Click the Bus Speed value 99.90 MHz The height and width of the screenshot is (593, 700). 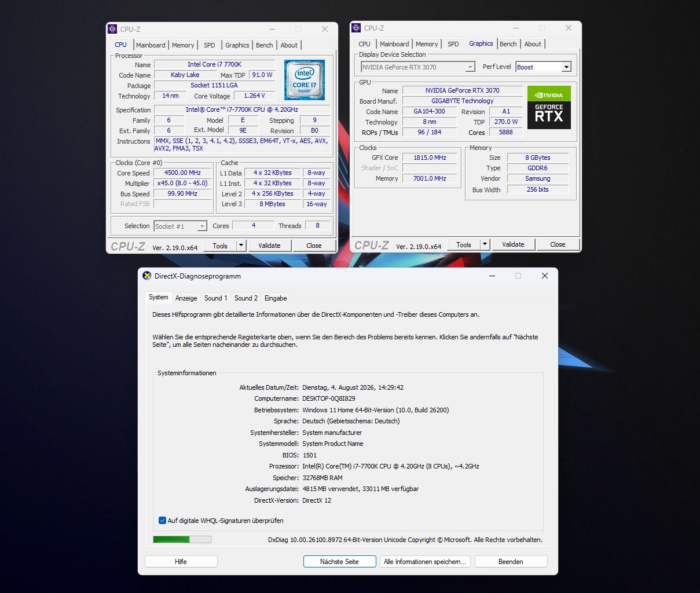coord(182,193)
